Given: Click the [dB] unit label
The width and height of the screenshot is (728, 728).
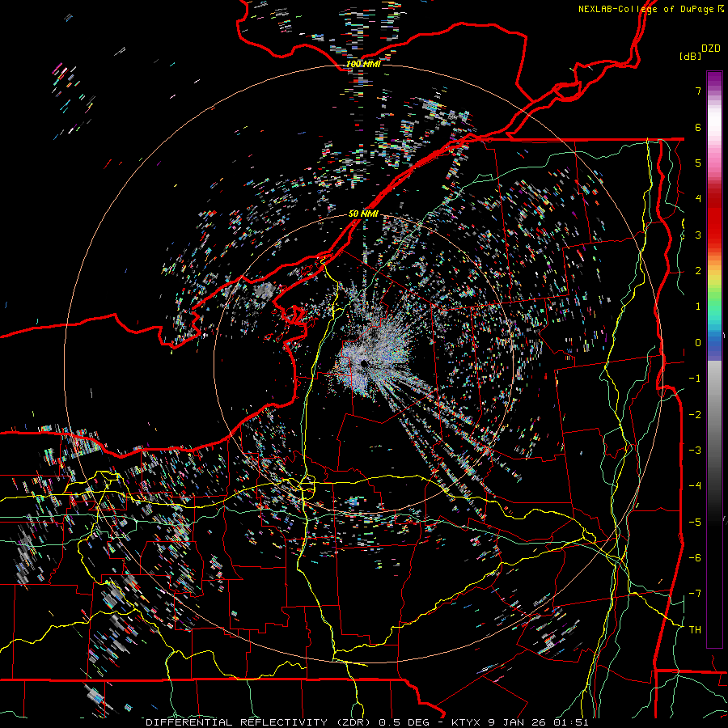Looking at the screenshot, I should point(690,56).
